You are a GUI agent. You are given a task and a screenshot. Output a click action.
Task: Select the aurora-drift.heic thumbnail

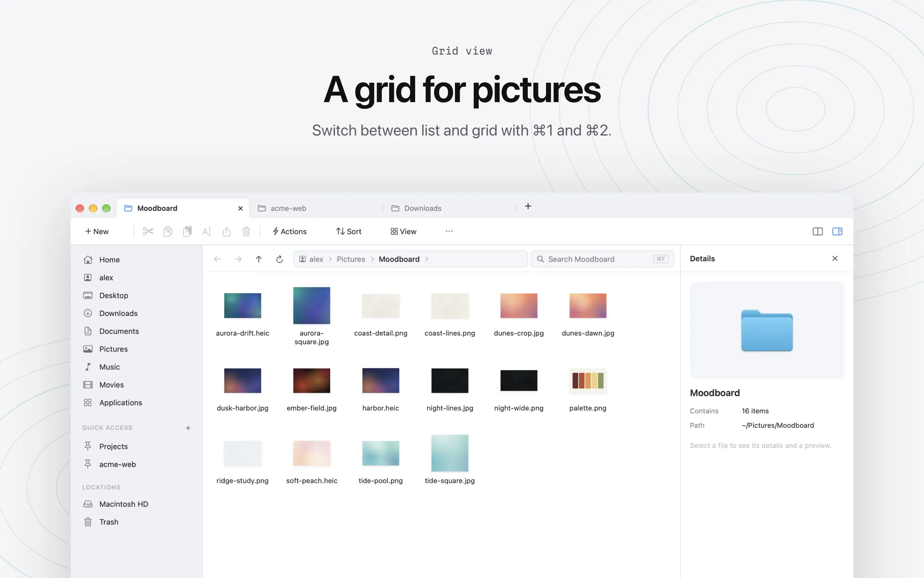coord(243,306)
